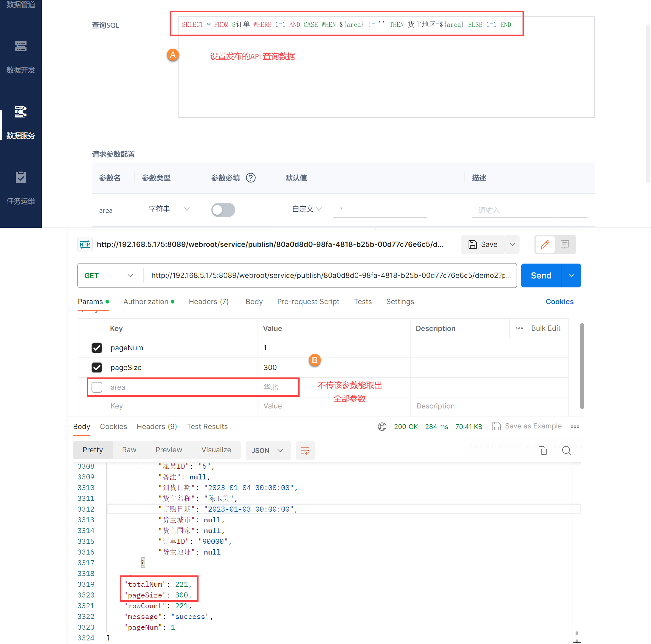Switch to the Params tab
Viewport: 651px width, 644px height.
pyautogui.click(x=93, y=302)
